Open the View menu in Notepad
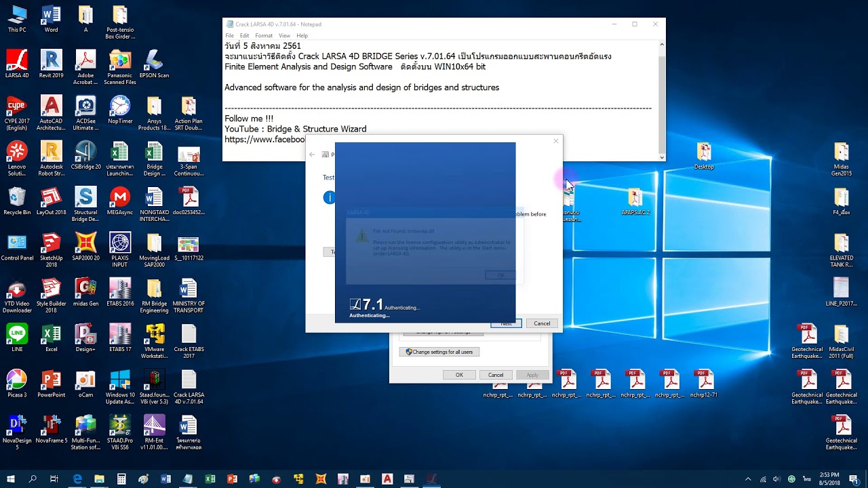Screen dimensions: 868x488 (x=284, y=35)
